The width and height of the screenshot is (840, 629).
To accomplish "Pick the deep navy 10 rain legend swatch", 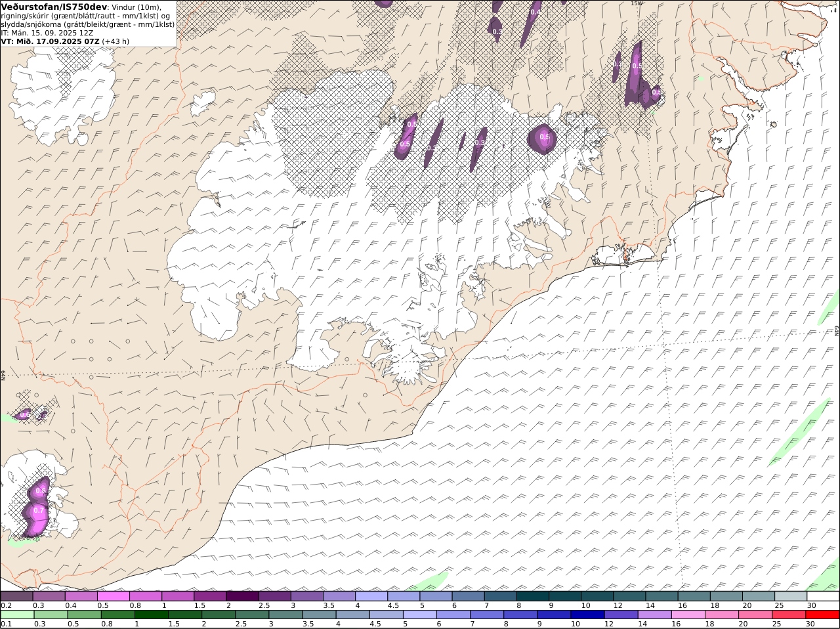I will [x=587, y=615].
